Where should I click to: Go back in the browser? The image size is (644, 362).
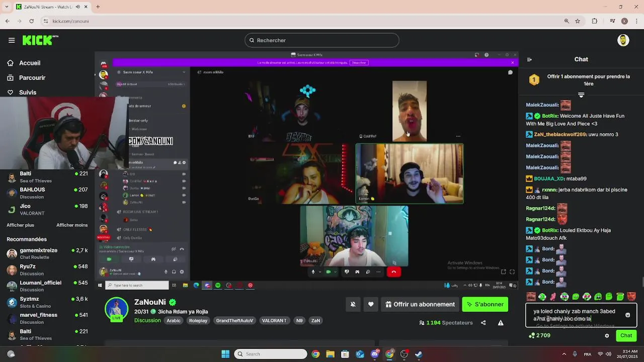click(7, 21)
